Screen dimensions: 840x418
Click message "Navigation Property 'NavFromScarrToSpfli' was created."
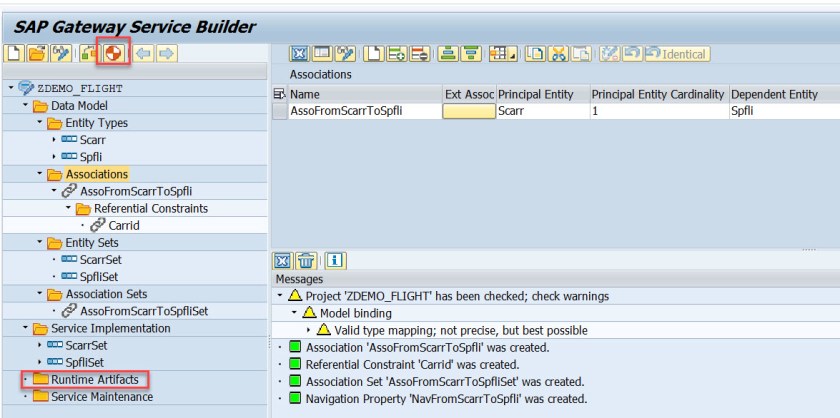(446, 399)
